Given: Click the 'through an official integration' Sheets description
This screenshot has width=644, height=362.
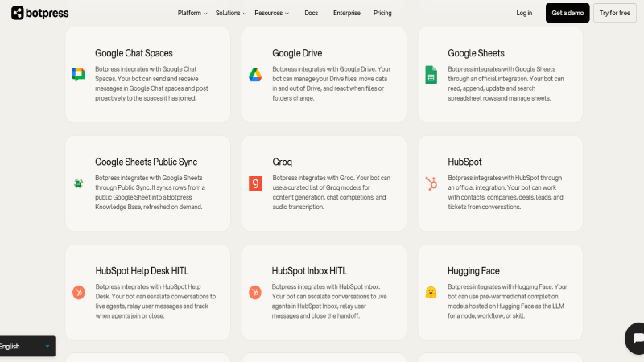Looking at the screenshot, I should tap(506, 84).
